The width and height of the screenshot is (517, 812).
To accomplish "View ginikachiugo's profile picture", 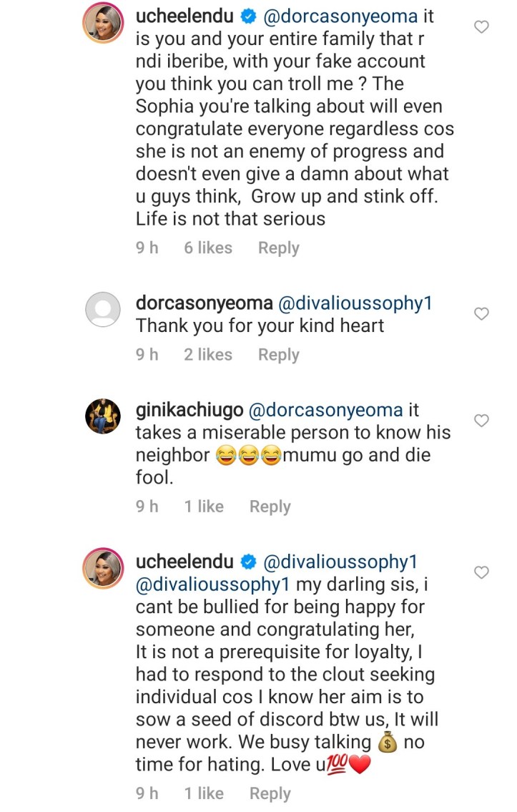I will click(x=102, y=416).
